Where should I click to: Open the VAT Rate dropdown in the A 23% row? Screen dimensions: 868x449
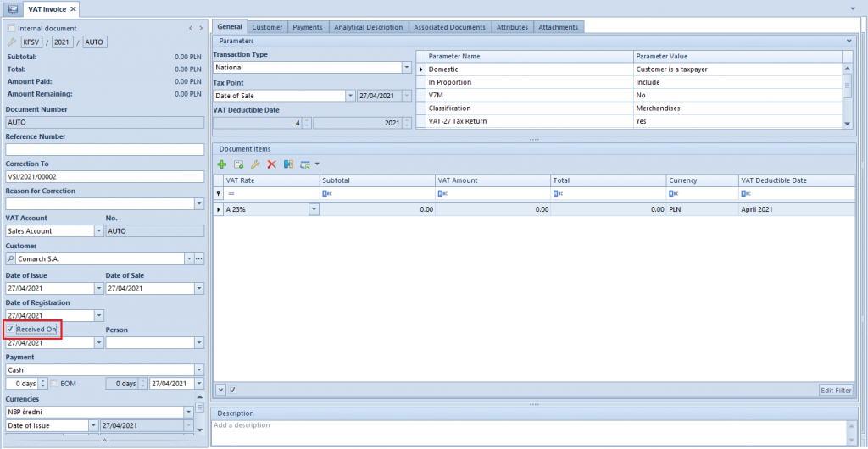pos(314,209)
